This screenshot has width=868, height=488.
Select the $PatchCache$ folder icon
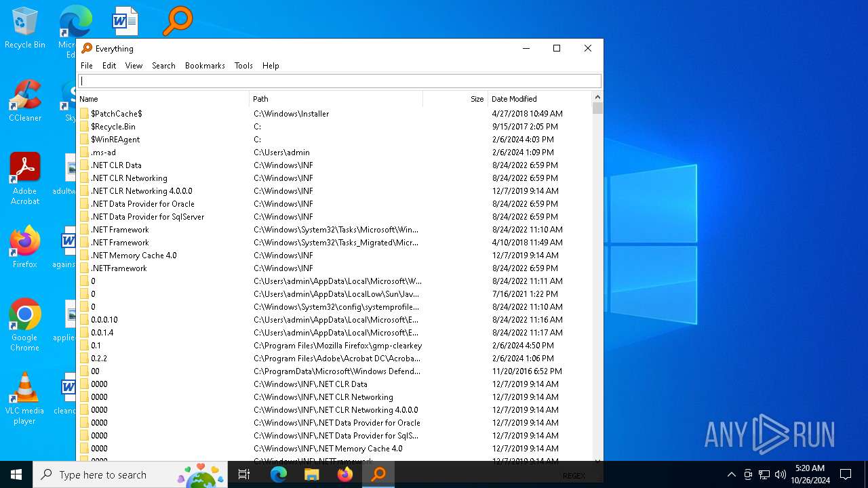84,113
